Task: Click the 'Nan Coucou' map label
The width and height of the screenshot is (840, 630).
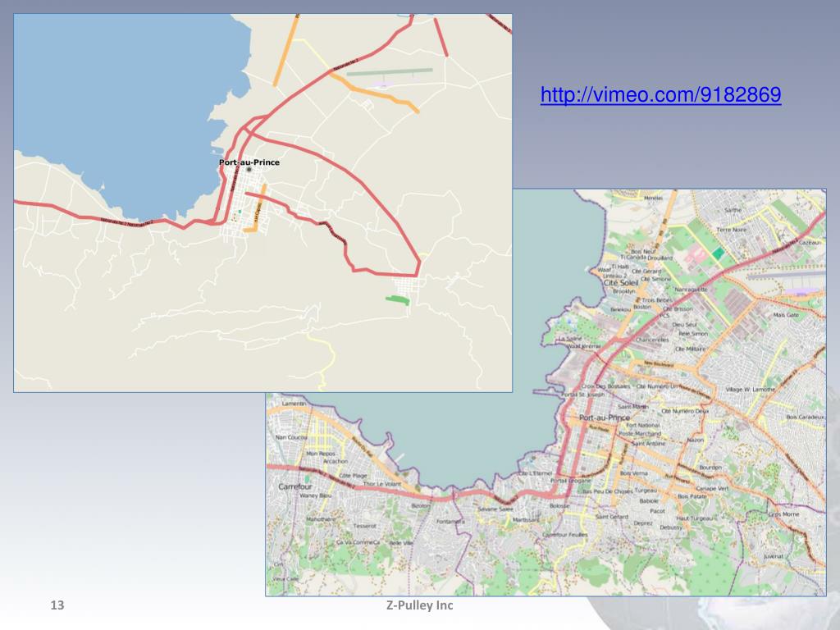Action: pos(291,437)
